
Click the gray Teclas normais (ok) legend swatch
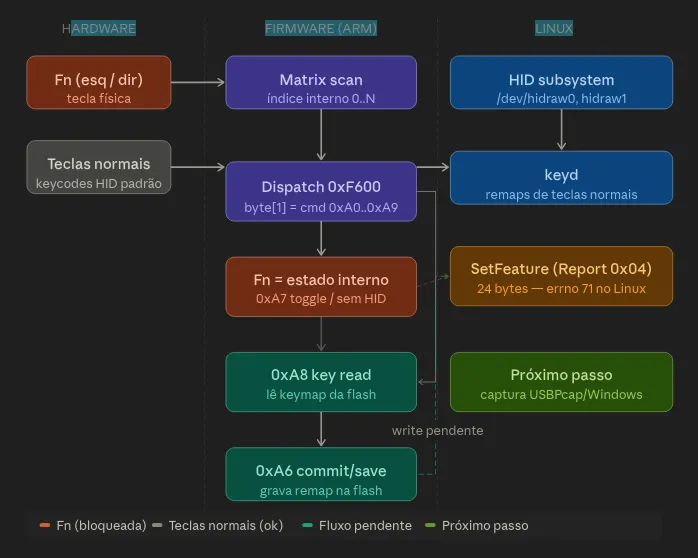pos(157,525)
